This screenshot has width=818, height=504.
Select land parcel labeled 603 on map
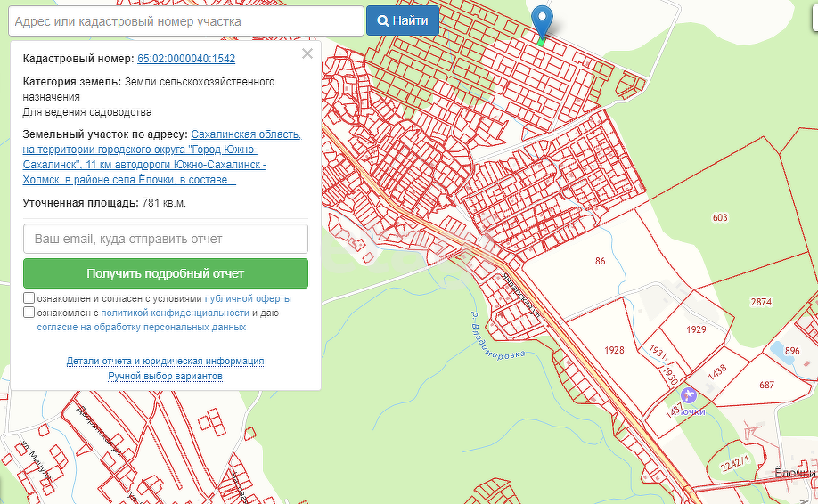(720, 218)
